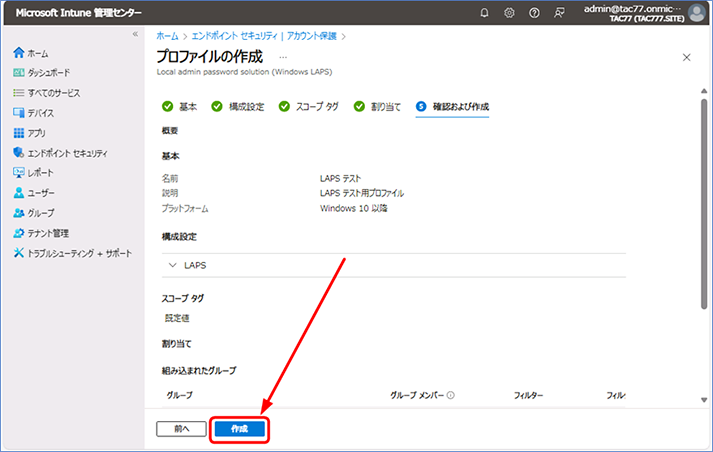Go to 基本 wizard step
713x452 pixels.
(179, 106)
